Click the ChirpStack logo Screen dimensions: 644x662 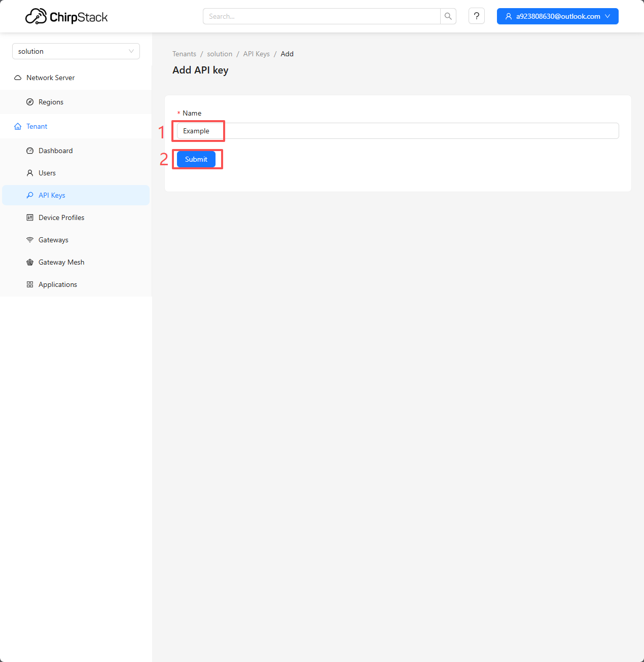click(66, 17)
